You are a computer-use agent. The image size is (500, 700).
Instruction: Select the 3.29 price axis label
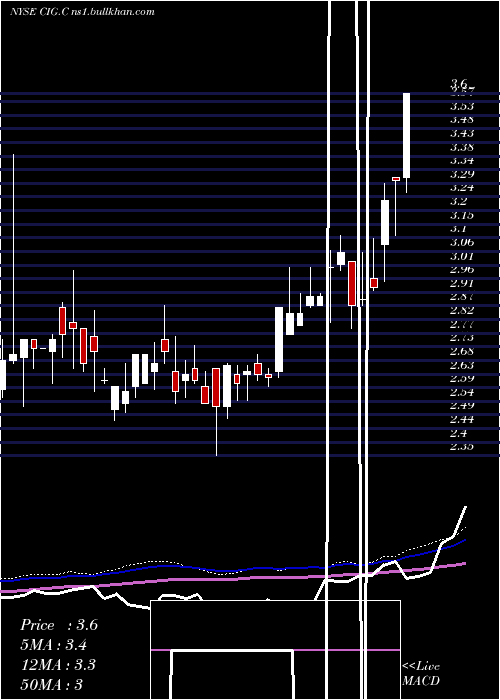coord(462,174)
